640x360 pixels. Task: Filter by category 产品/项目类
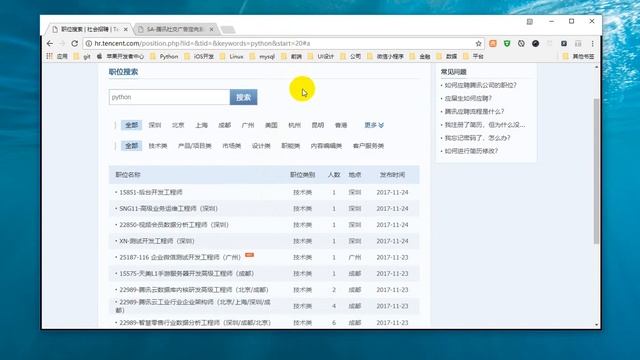pyautogui.click(x=195, y=146)
